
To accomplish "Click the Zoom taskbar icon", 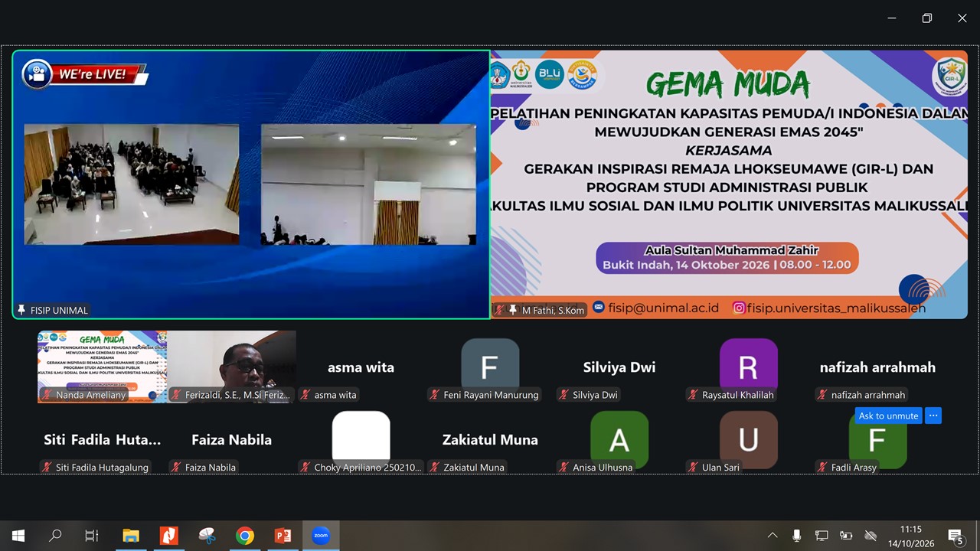I will coord(321,536).
